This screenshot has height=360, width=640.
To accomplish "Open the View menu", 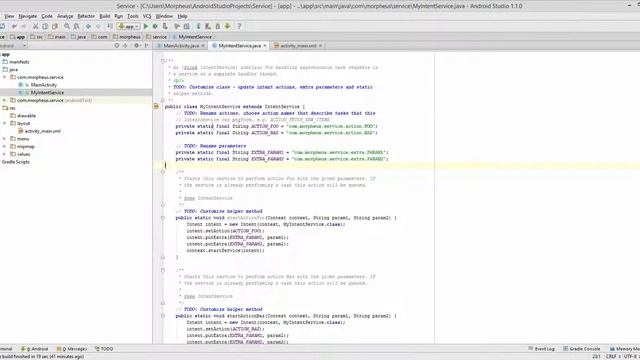I will [x=9, y=16].
